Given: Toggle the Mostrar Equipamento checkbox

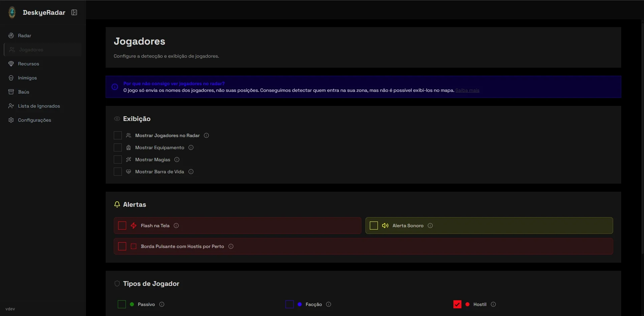Looking at the screenshot, I should pos(118,147).
